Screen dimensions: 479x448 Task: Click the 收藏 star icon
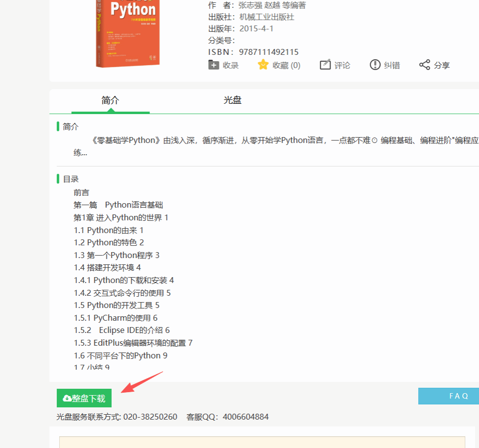pyautogui.click(x=263, y=65)
